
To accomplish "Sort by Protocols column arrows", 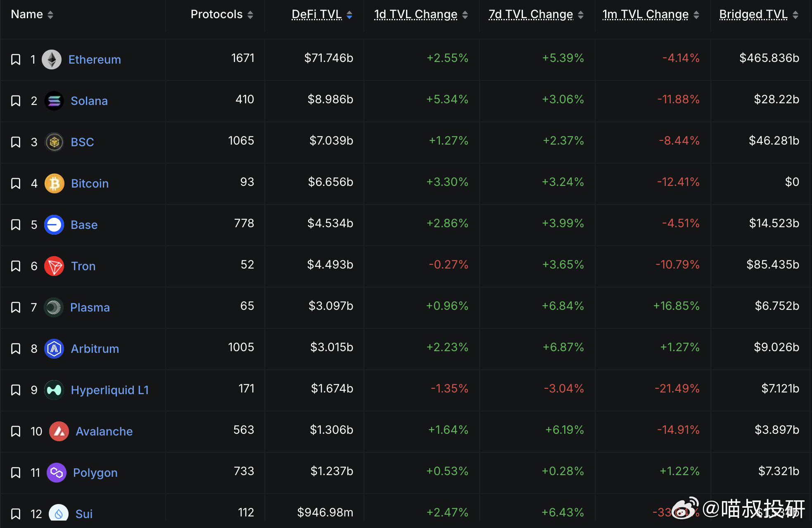I will (250, 15).
